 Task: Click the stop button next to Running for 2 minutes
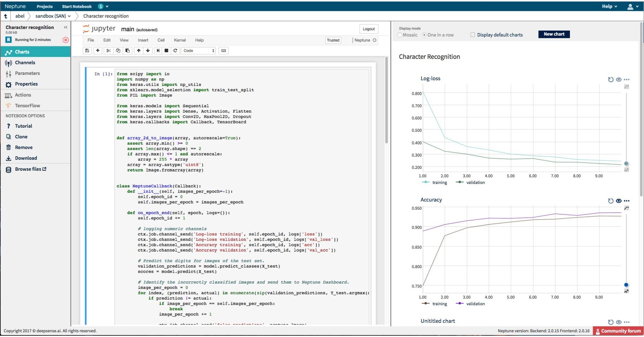click(65, 40)
